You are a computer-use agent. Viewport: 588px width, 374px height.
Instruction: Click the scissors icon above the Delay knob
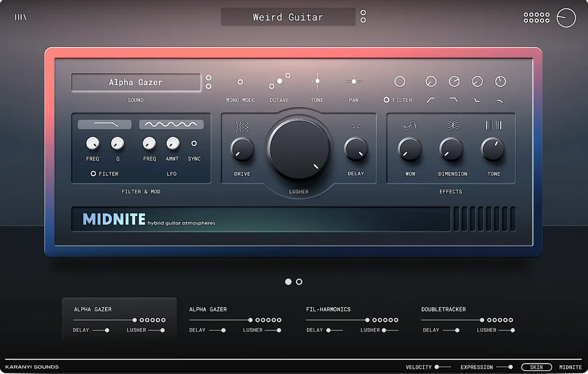coord(356,125)
